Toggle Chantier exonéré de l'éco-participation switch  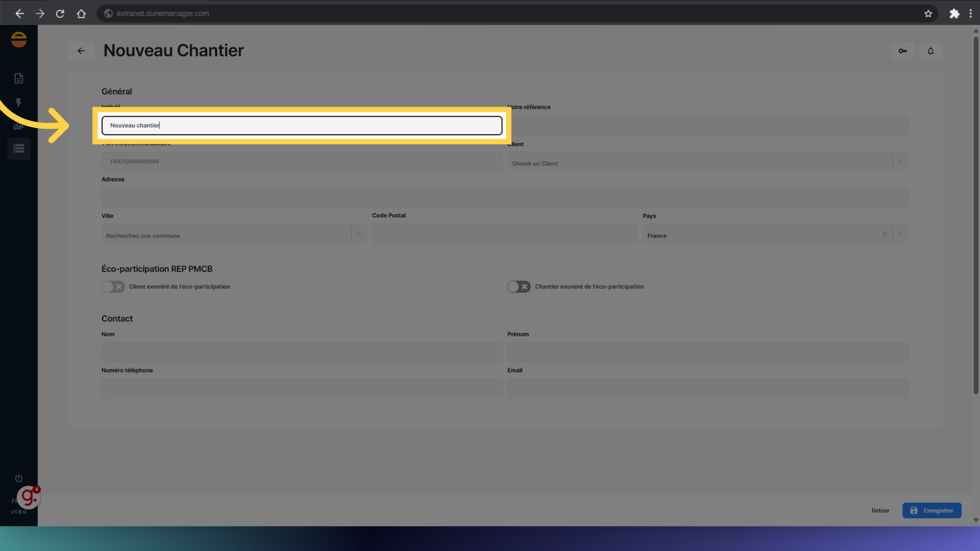pos(519,287)
